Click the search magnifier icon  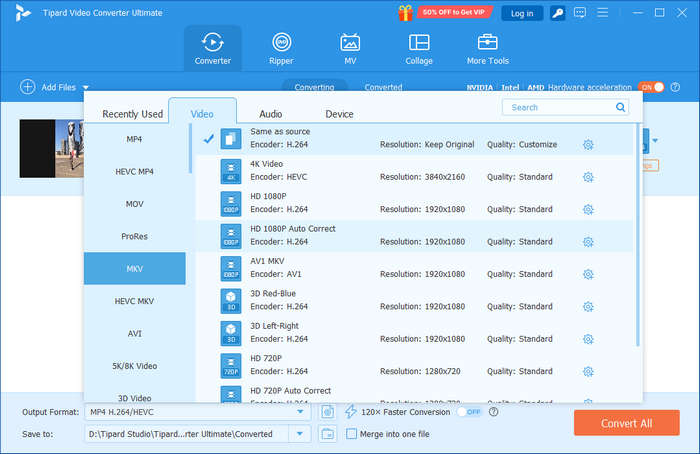pyautogui.click(x=621, y=107)
